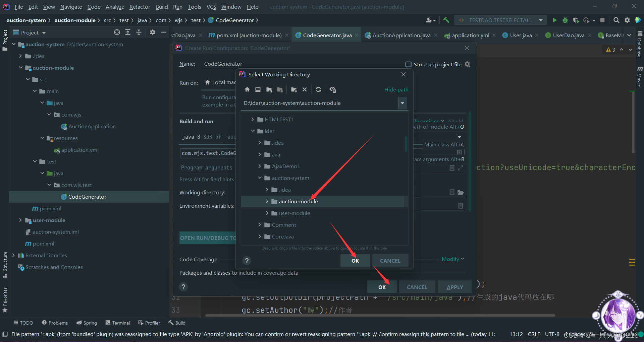Viewport: 644px width, 342px height.
Task: Expand the auction-module folder in chooser
Action: point(267,201)
